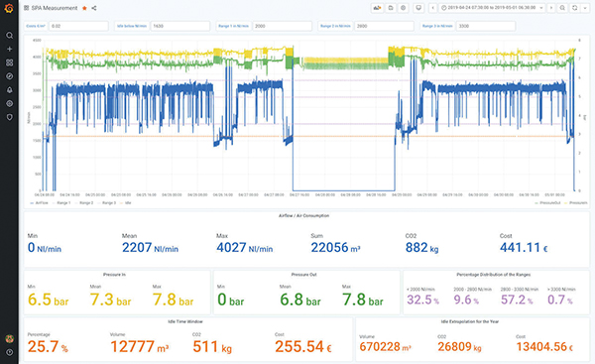The height and width of the screenshot is (364, 595).
Task: Open the Pressure In panel title menu
Action: (114, 275)
